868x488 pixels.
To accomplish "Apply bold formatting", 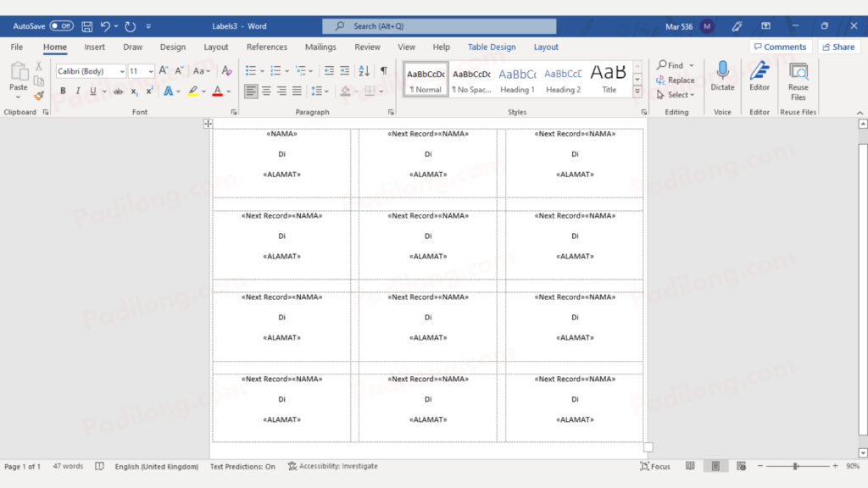I will (63, 90).
